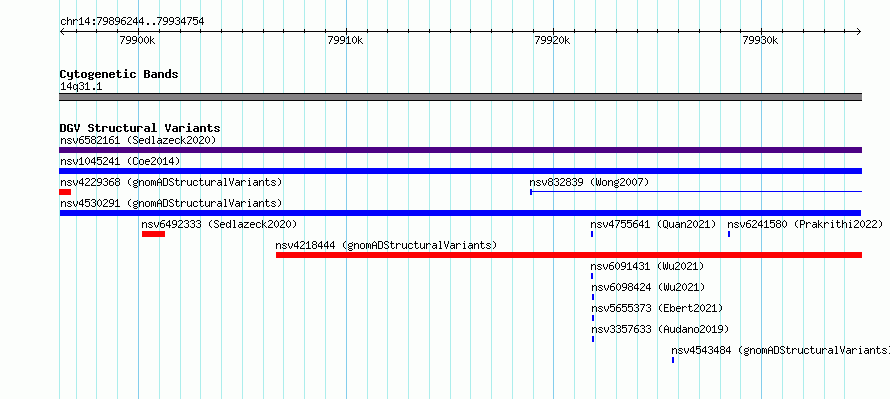Click the tiny blue nsv4755641 variant mark
Screen dimensions: 890x399
(592, 234)
